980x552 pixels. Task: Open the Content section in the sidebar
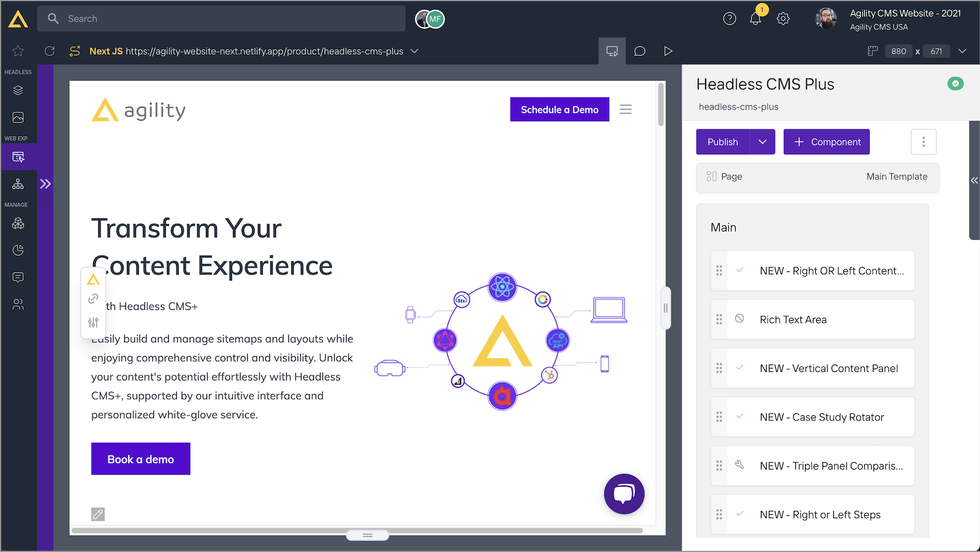click(18, 90)
